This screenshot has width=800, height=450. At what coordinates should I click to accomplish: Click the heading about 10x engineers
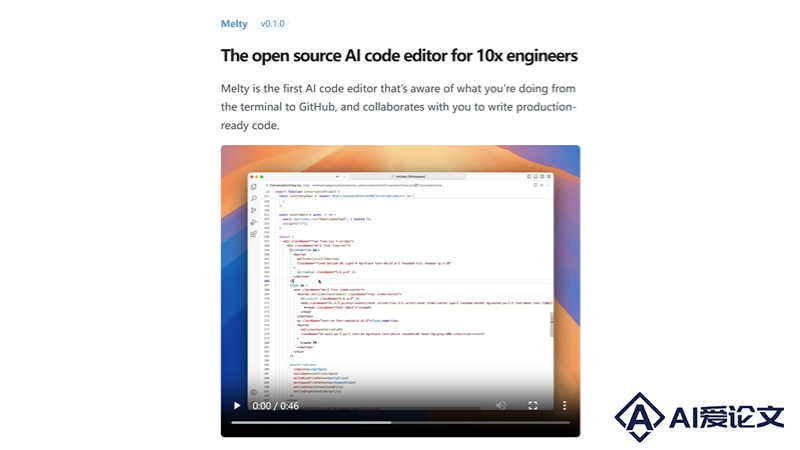pos(399,56)
